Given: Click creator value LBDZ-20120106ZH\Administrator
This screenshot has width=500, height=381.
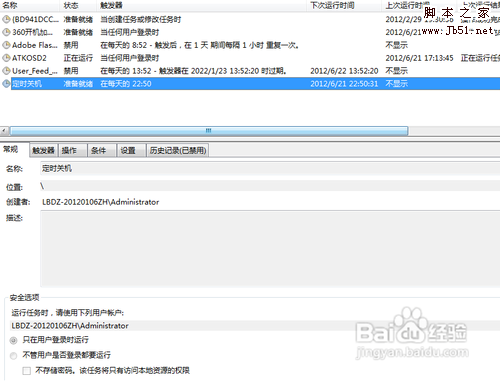Looking at the screenshot, I should pyautogui.click(x=101, y=202).
